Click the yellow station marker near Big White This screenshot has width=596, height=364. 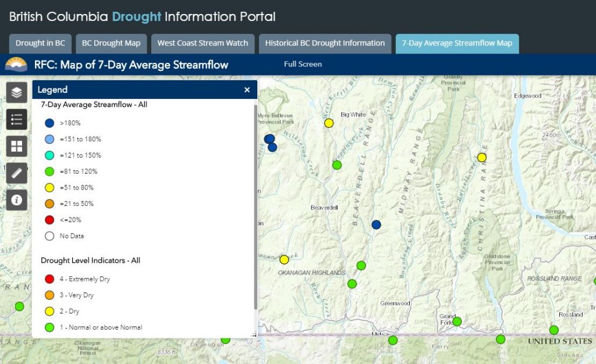click(329, 123)
